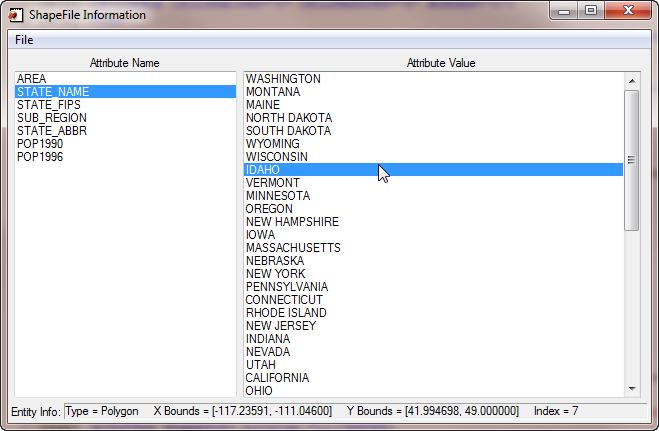Select the POP1990 attribute
This screenshot has width=659, height=431.
tap(125, 144)
